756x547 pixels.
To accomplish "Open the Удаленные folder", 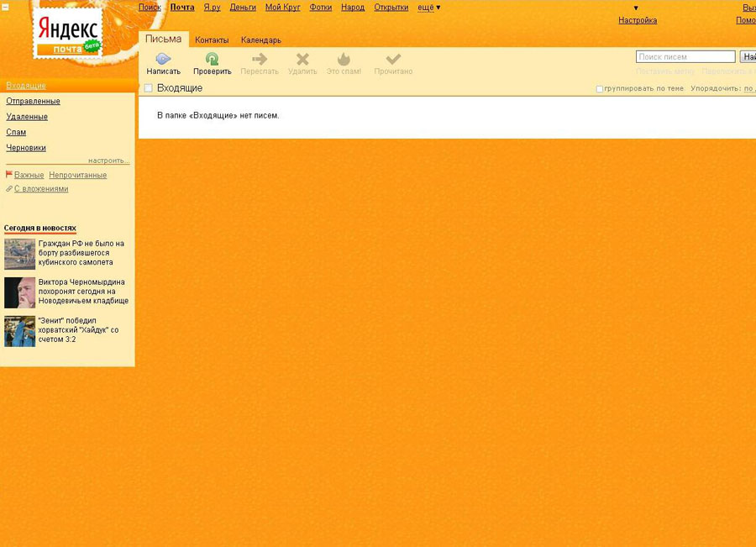I will (27, 116).
